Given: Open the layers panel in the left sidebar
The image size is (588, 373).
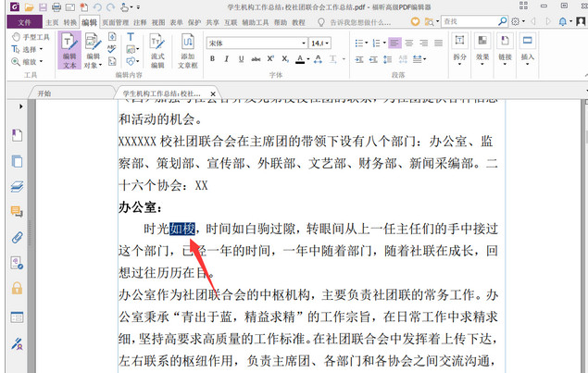Looking at the screenshot, I should [x=17, y=186].
